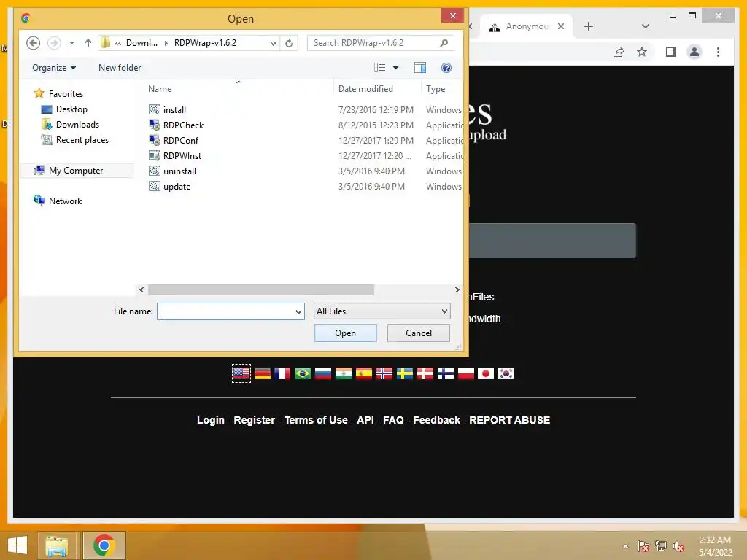Image resolution: width=747 pixels, height=560 pixels.
Task: Open Chrome three-dot menu
Action: 718,52
